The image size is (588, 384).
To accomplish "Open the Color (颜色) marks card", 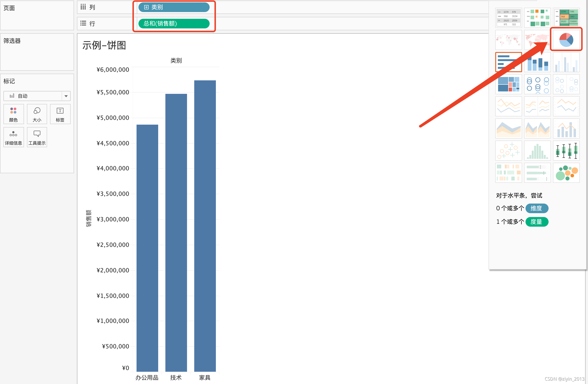I will [13, 114].
